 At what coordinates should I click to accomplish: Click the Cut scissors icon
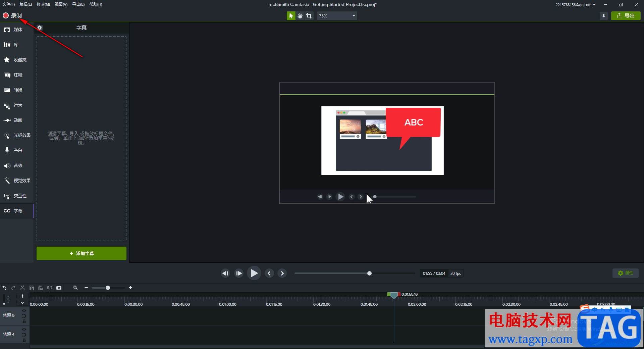pyautogui.click(x=22, y=288)
